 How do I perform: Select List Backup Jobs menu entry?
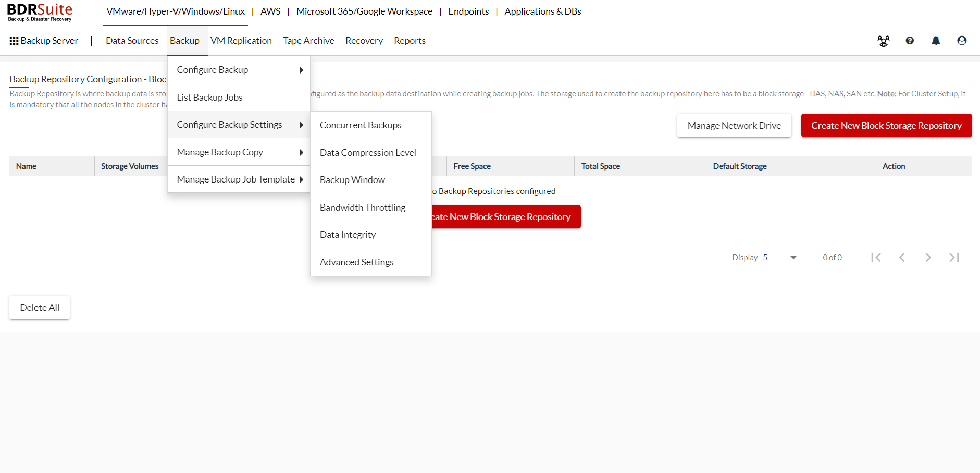point(239,98)
